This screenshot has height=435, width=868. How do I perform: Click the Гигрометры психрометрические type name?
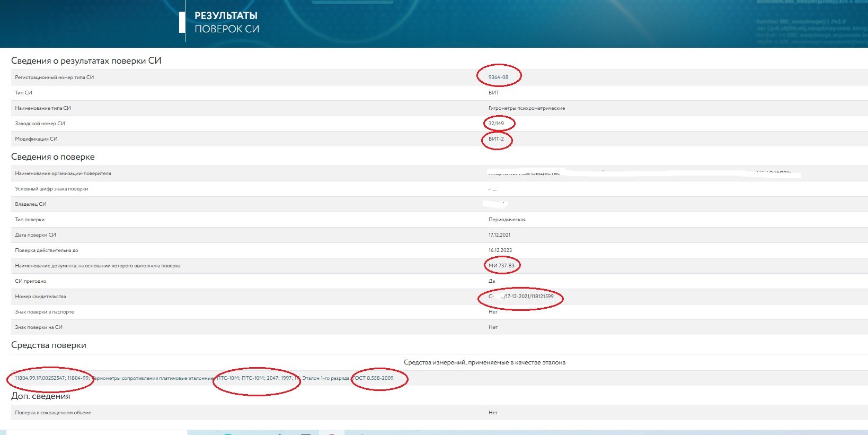click(x=526, y=108)
